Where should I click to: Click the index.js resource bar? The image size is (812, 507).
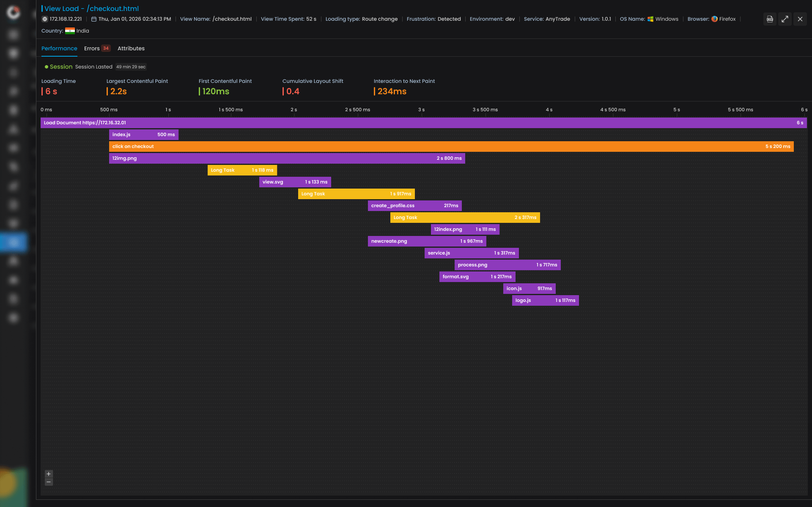pyautogui.click(x=143, y=134)
